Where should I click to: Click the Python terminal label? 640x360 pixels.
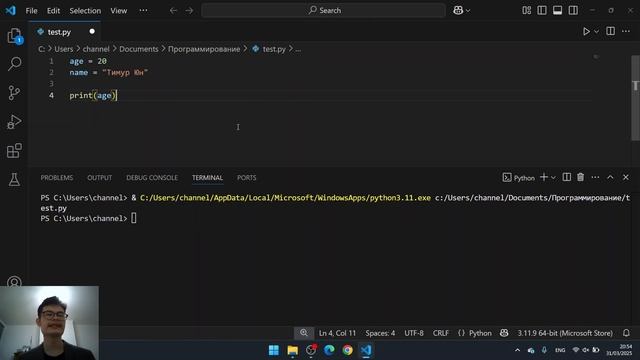tap(518, 178)
